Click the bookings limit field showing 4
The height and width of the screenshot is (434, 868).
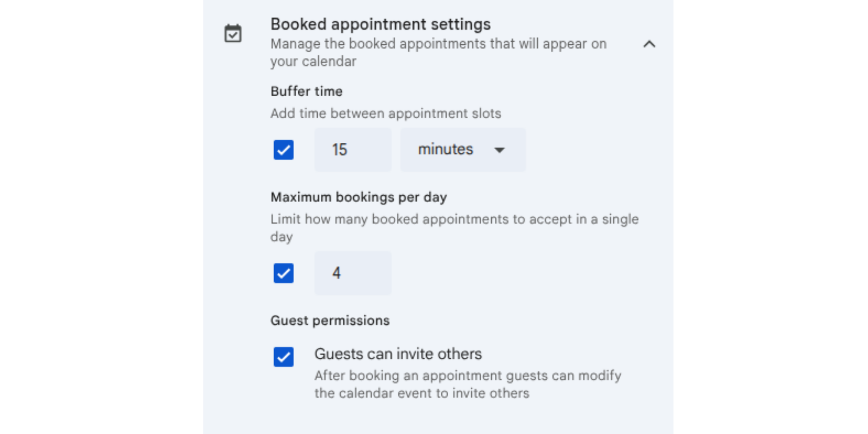tap(352, 273)
